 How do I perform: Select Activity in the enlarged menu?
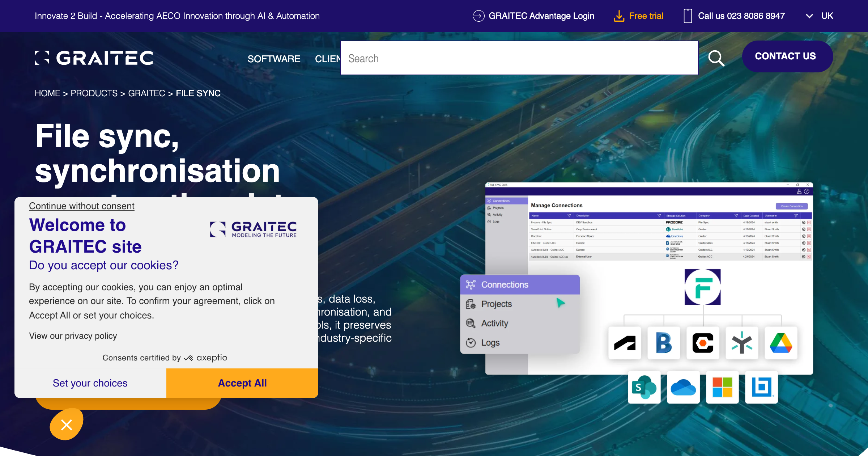pyautogui.click(x=520, y=323)
